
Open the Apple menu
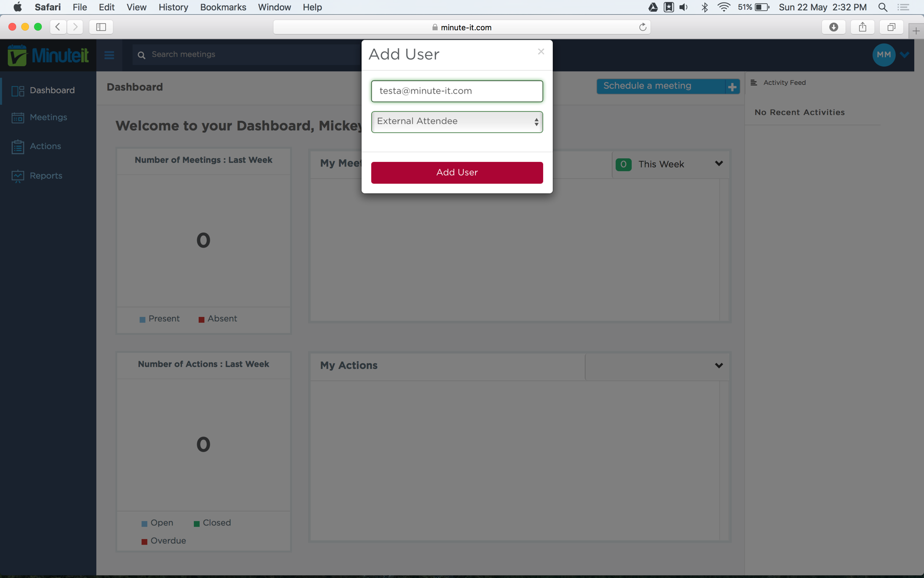(x=17, y=7)
